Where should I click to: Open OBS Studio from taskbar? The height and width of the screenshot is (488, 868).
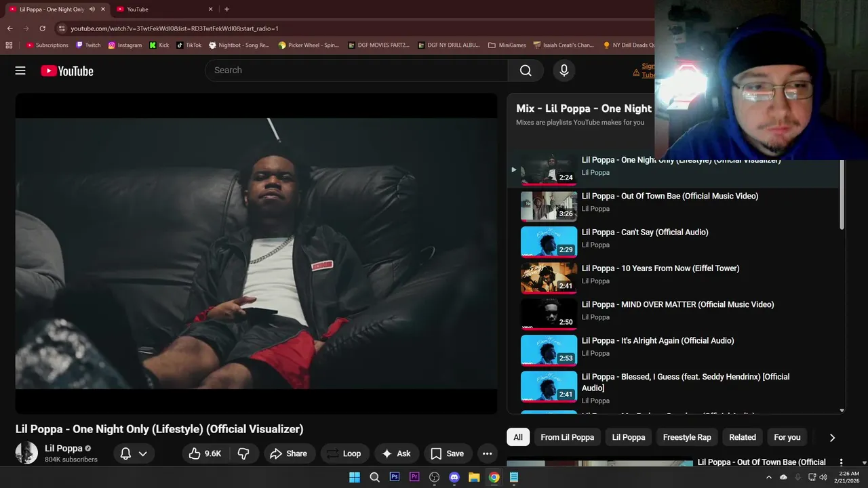(434, 477)
